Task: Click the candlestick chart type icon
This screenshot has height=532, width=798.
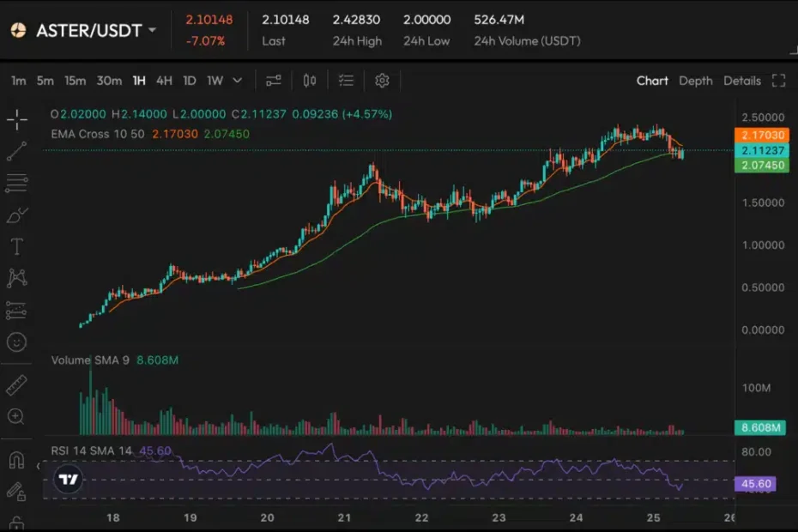Action: (x=310, y=81)
